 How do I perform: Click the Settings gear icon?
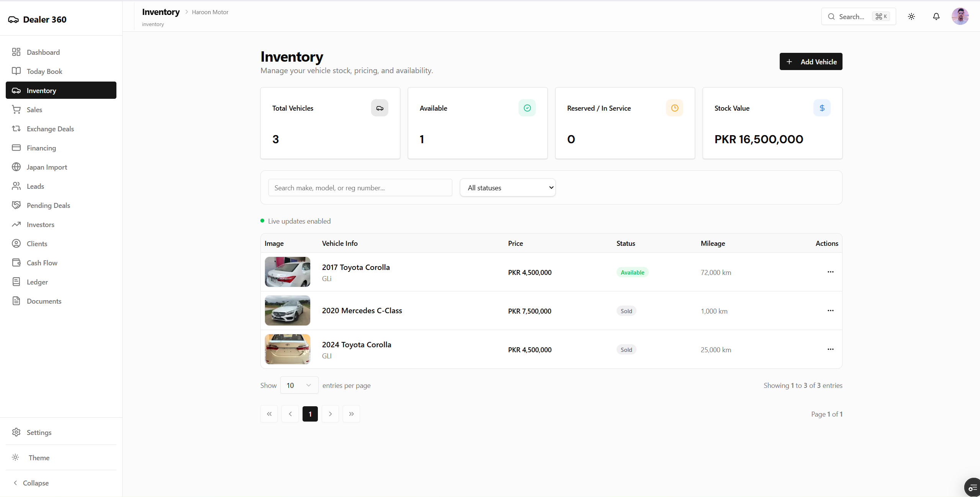click(16, 432)
